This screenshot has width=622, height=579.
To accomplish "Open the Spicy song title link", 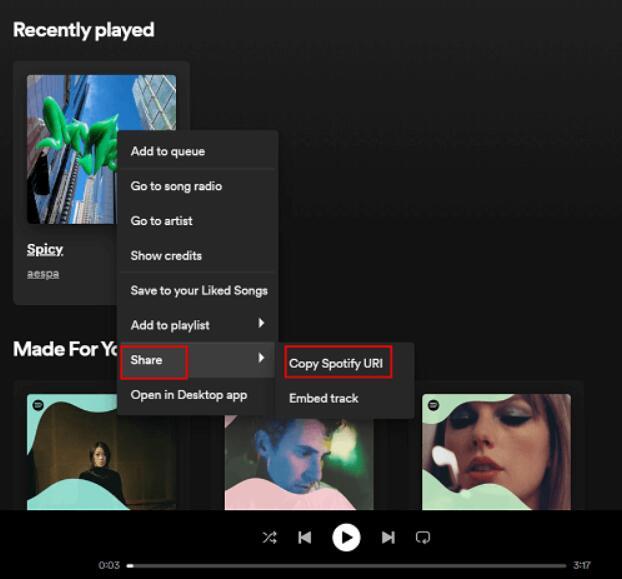I will click(45, 249).
